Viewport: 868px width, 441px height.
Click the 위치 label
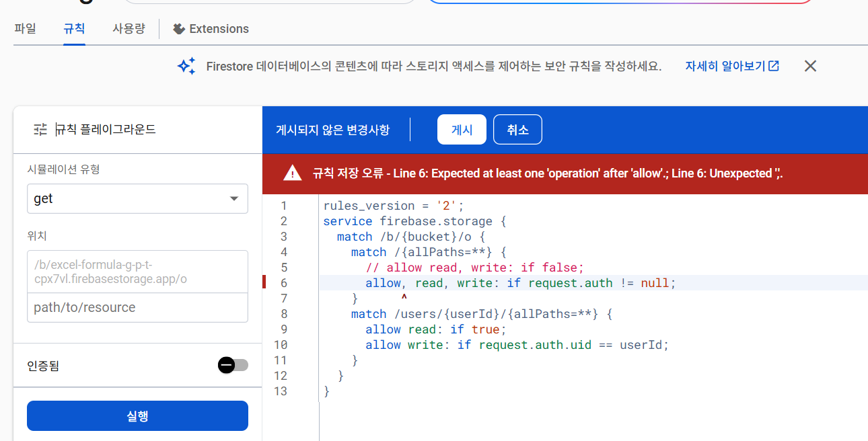point(37,235)
